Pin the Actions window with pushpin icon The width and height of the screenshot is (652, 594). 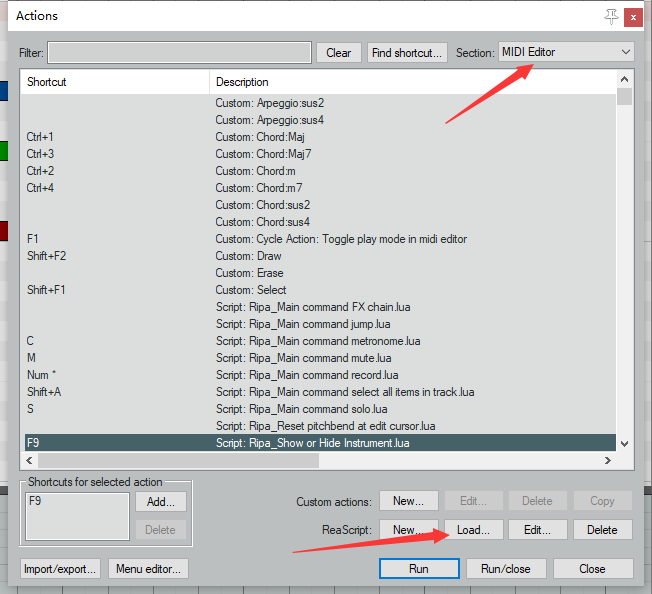click(611, 17)
